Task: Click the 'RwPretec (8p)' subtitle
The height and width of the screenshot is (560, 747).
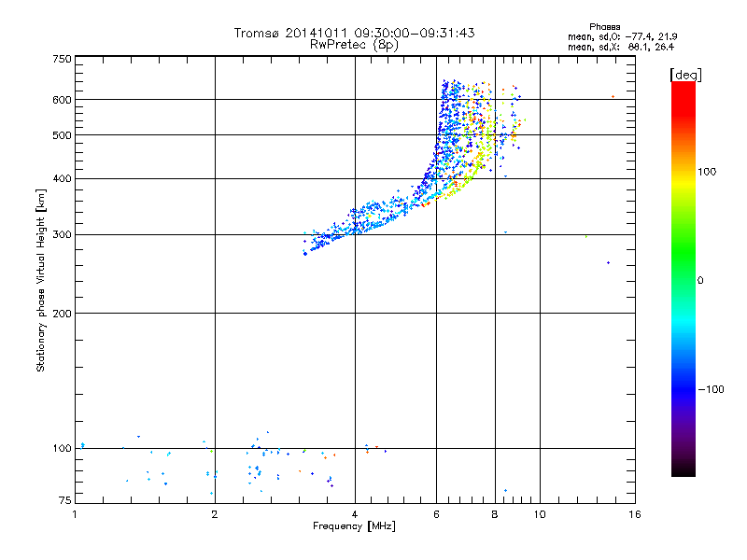Action: tap(354, 45)
